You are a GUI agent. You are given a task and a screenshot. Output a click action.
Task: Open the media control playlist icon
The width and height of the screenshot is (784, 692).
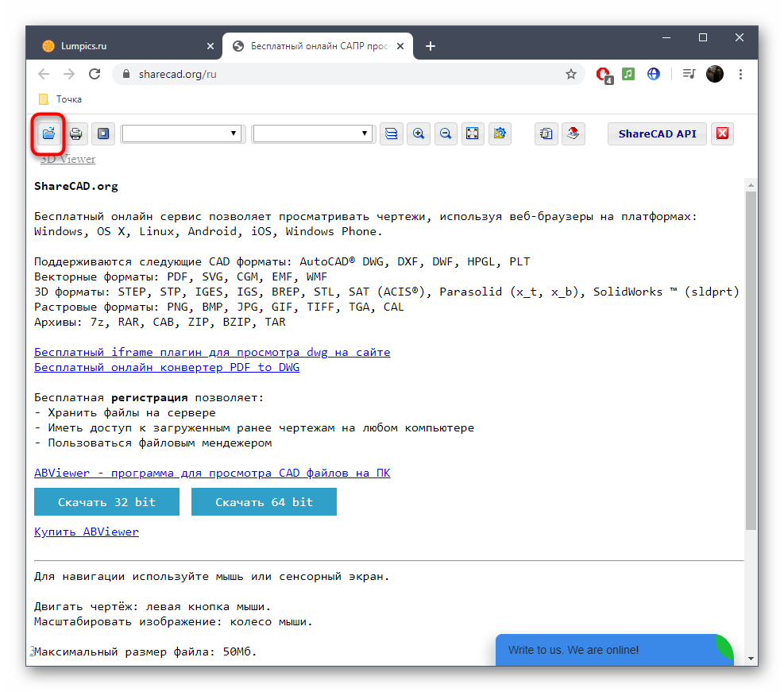pyautogui.click(x=689, y=74)
